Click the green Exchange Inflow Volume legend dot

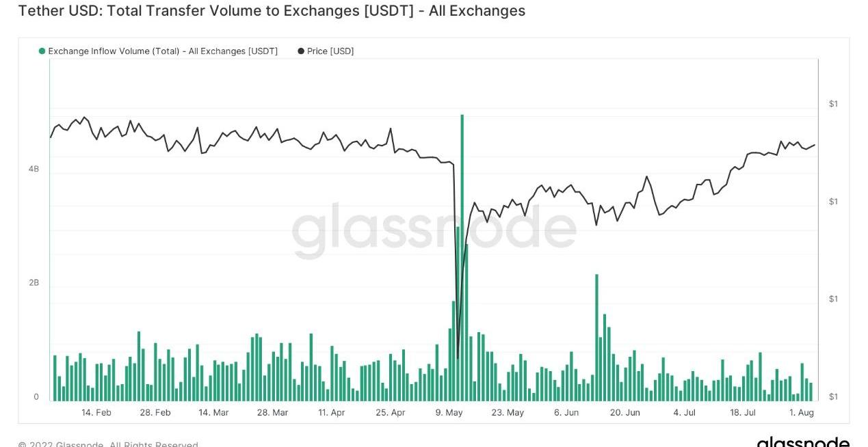42,51
